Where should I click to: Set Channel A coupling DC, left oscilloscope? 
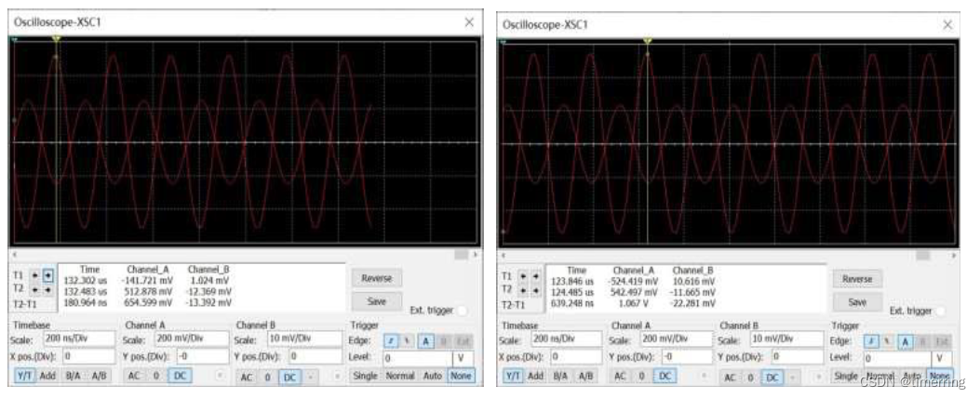pos(180,376)
